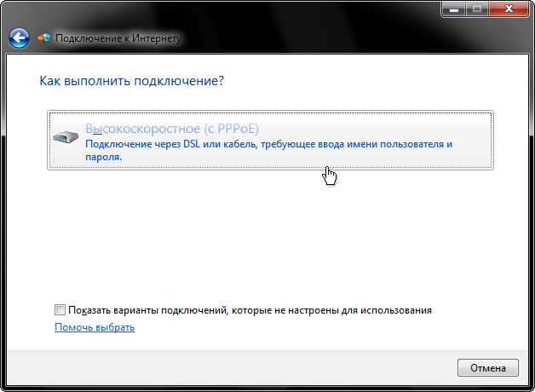Enable showing connection options not configured for use
This screenshot has height=392, width=535.
point(60,310)
